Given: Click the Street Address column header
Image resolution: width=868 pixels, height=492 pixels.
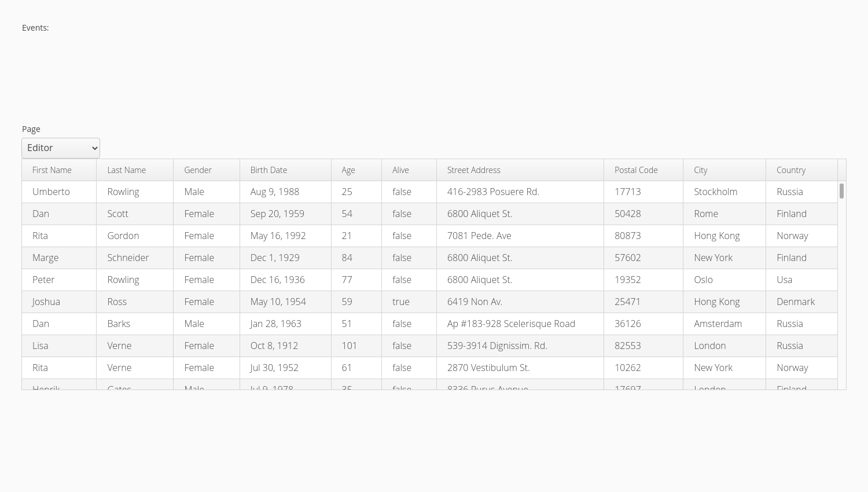Looking at the screenshot, I should (520, 170).
